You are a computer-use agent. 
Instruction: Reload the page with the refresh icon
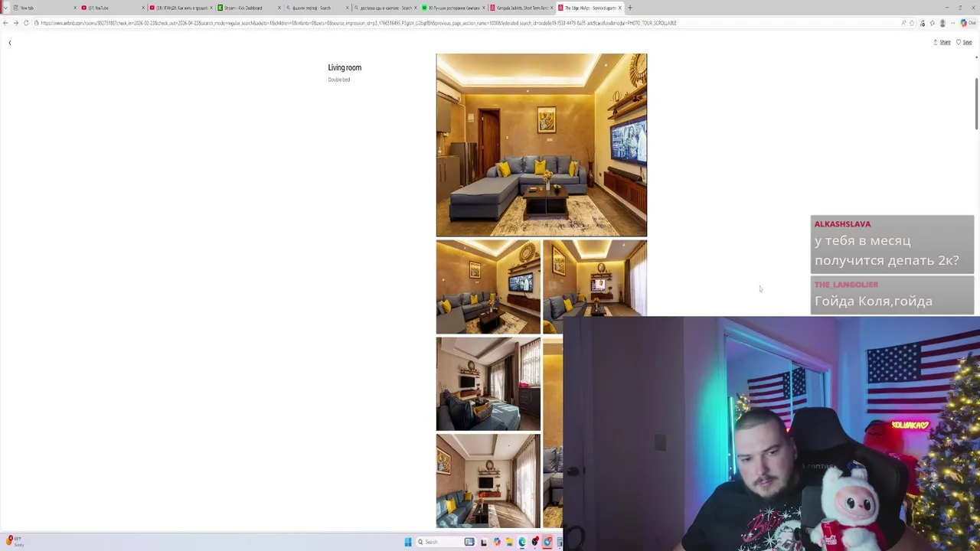click(26, 23)
